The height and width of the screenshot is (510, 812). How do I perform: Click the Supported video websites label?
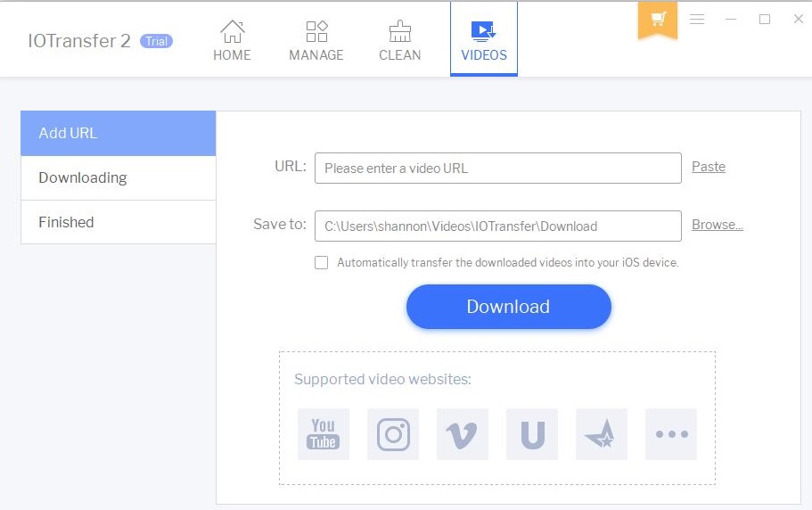click(382, 379)
